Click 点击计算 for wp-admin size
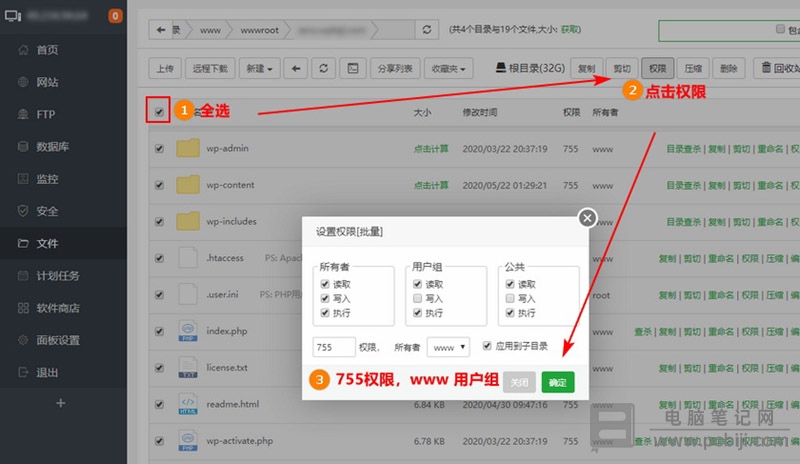The width and height of the screenshot is (800, 464). point(431,149)
